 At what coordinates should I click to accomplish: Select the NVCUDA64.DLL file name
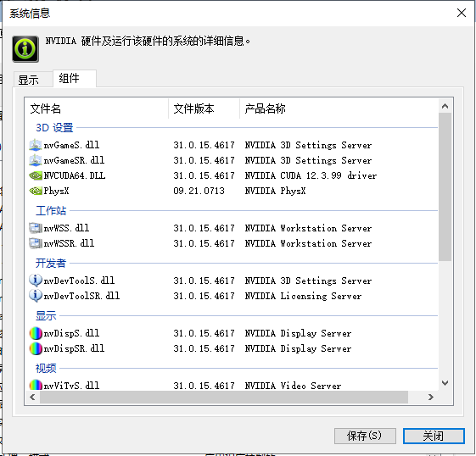75,175
